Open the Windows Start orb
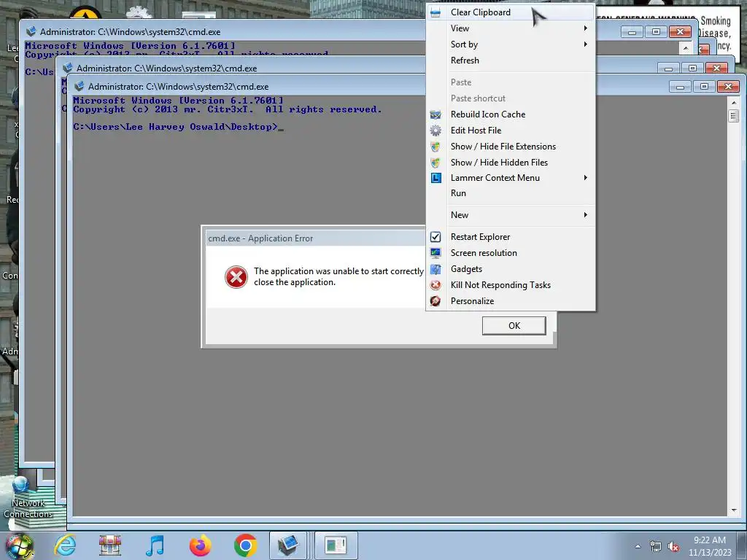Screen dimensions: 747x560 pyautogui.click(x=20, y=546)
